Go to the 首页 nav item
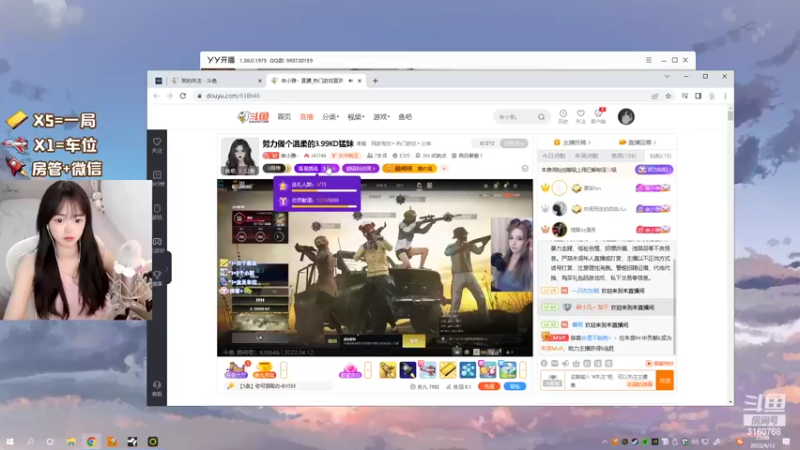800x450 pixels. click(x=284, y=117)
